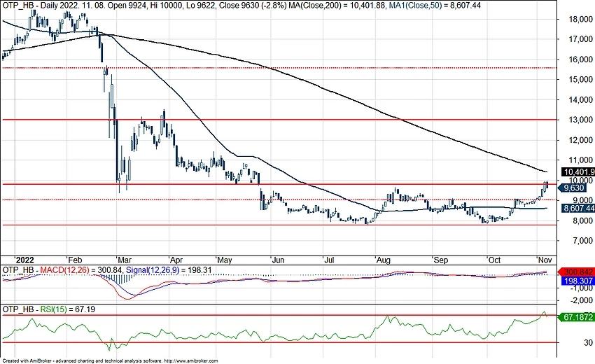Click the MA(Close,200) = 10,401.88 title text

tap(337, 6)
